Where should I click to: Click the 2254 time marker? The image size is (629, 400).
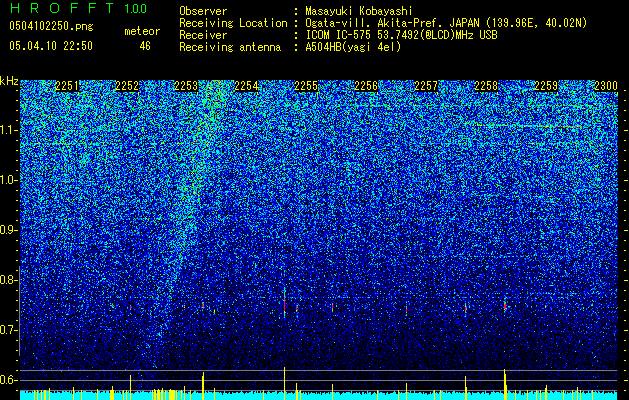click(246, 86)
